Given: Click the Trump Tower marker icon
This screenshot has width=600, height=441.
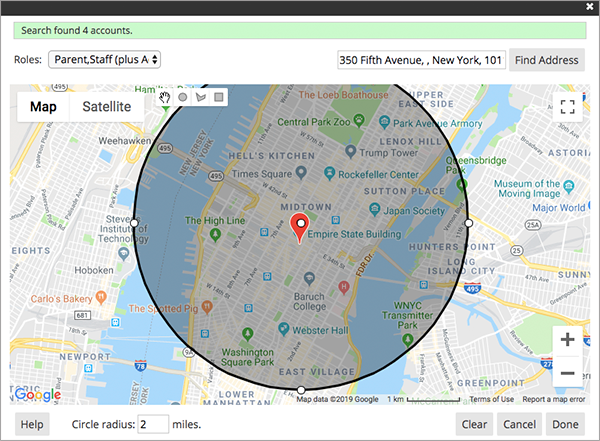Looking at the screenshot, I should 351,151.
